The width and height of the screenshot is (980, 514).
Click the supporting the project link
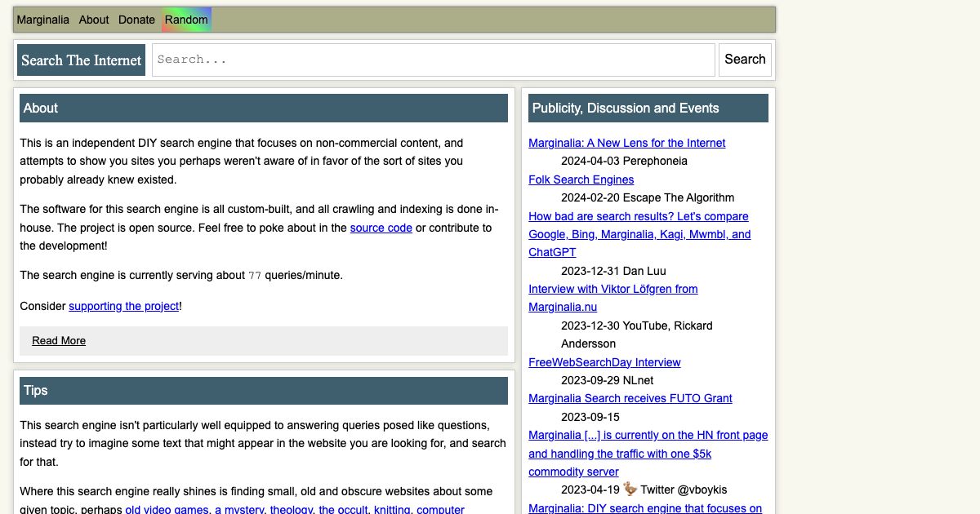(123, 306)
